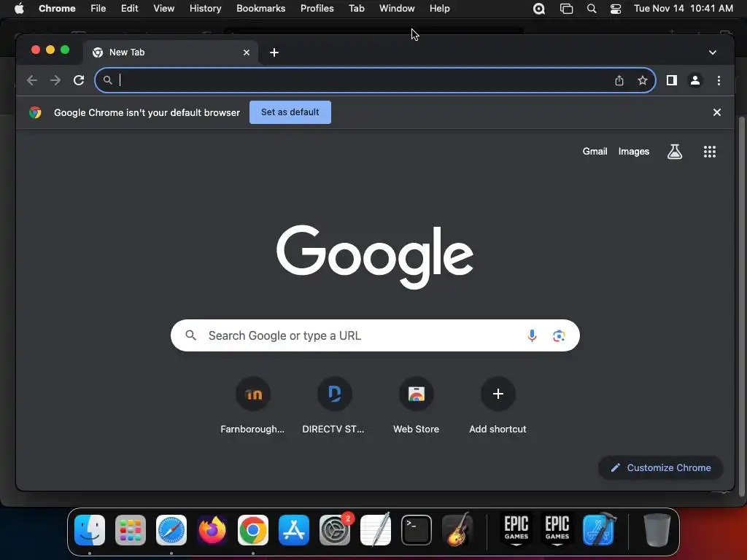747x560 pixels.
Task: Open the File menu
Action: (x=98, y=9)
